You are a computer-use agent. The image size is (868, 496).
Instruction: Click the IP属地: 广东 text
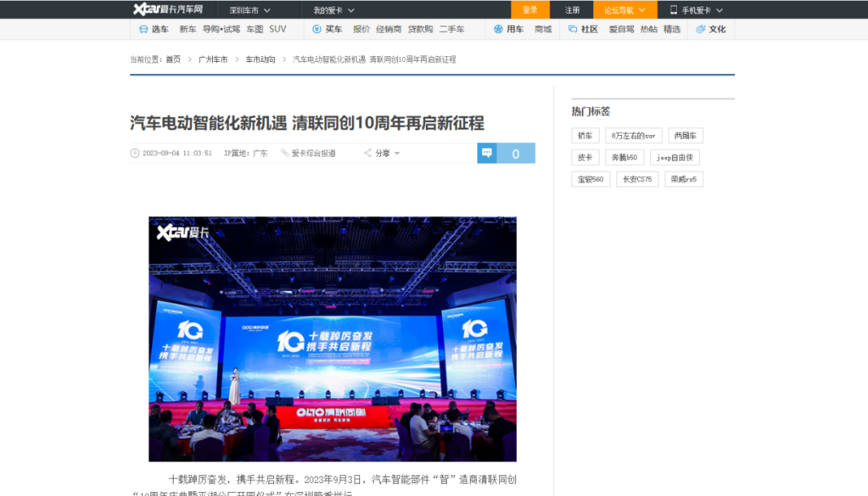click(x=246, y=154)
